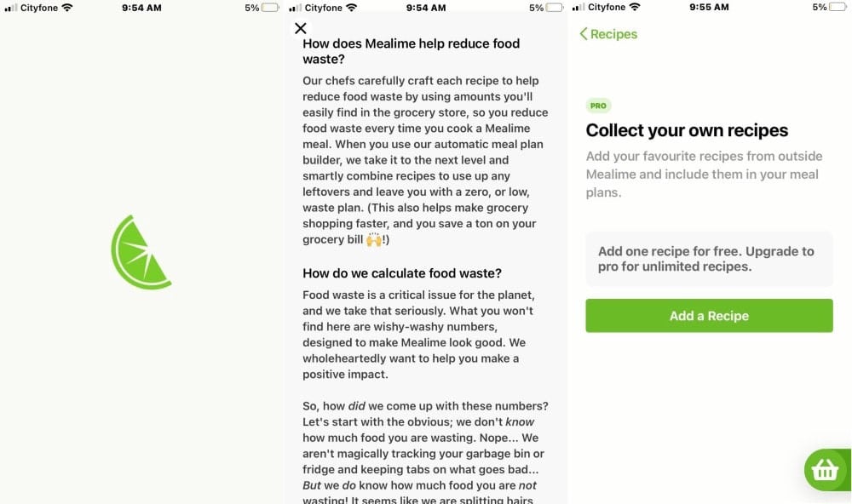Tap the 9:54 AM clock above lime logo
Viewport: 852px width, 504px height.
141,8
